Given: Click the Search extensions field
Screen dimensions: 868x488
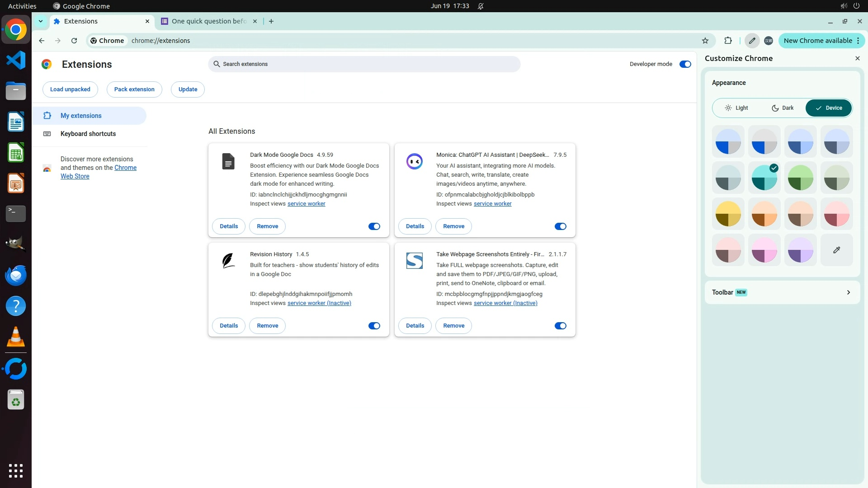Looking at the screenshot, I should click(x=364, y=64).
